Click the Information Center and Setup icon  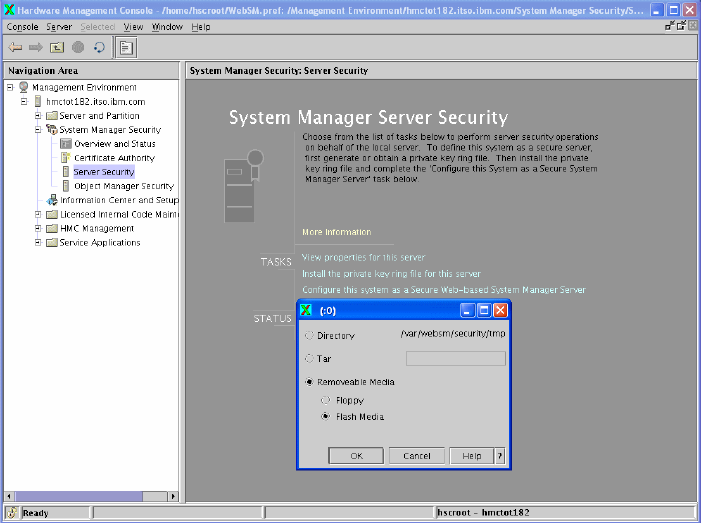click(52, 200)
